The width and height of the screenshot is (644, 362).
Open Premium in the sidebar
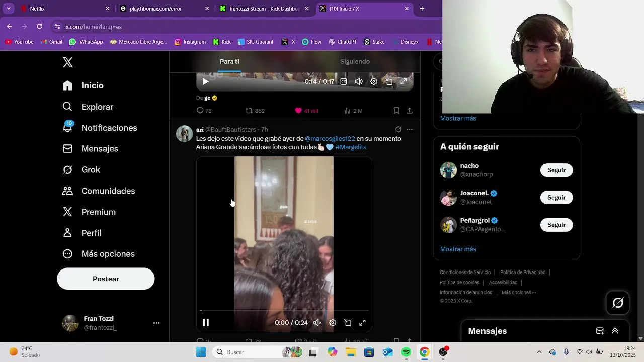click(x=89, y=212)
